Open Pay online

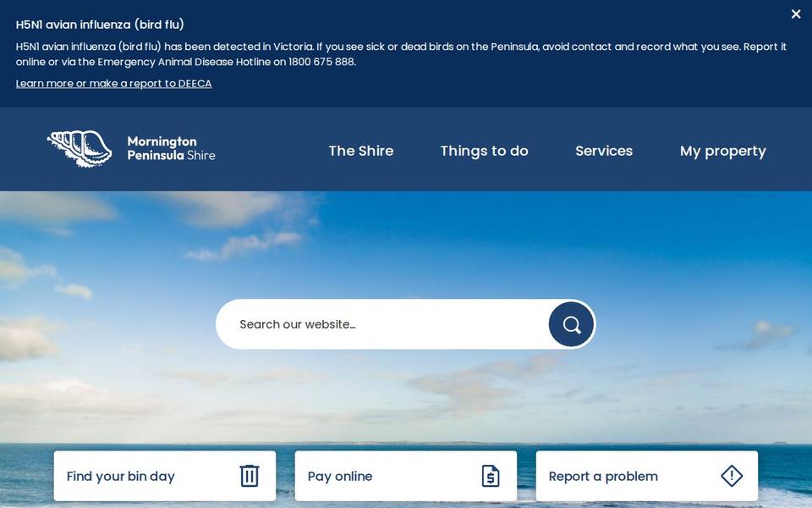pos(405,476)
